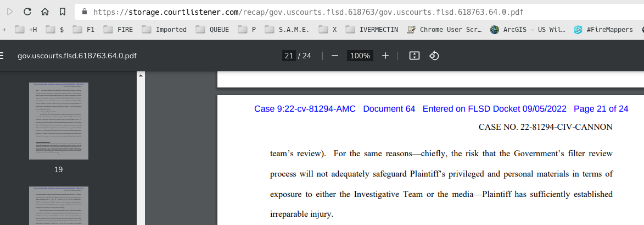Click the thumbnail scrollbar up arrow
This screenshot has height=225, width=644.
pyautogui.click(x=141, y=75)
